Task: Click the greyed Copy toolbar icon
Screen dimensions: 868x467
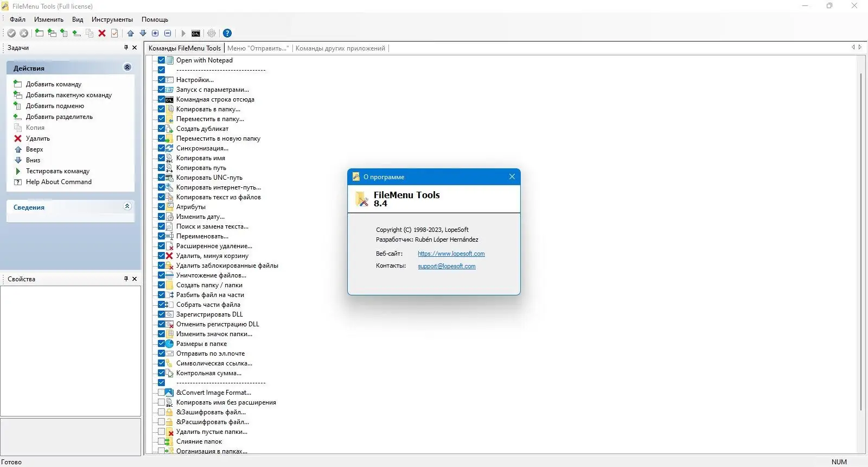Action: point(90,33)
